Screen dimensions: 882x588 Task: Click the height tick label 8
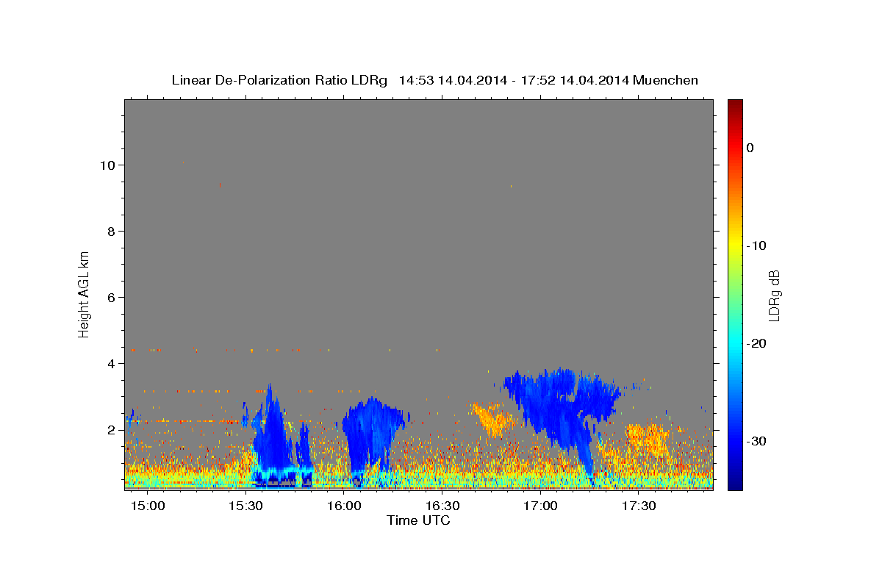(x=111, y=231)
